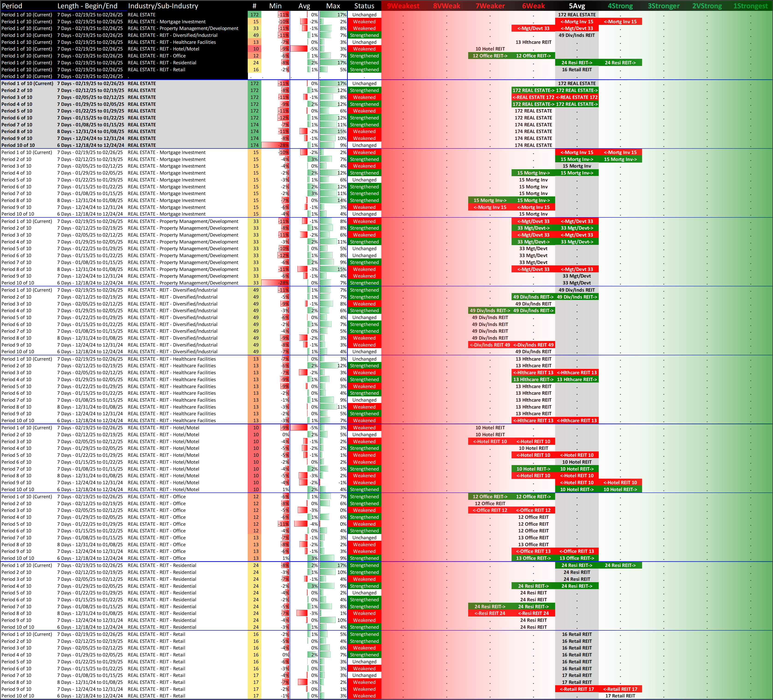Select the 'Length - Begin/End' column header
The width and height of the screenshot is (773, 700).
click(87, 6)
